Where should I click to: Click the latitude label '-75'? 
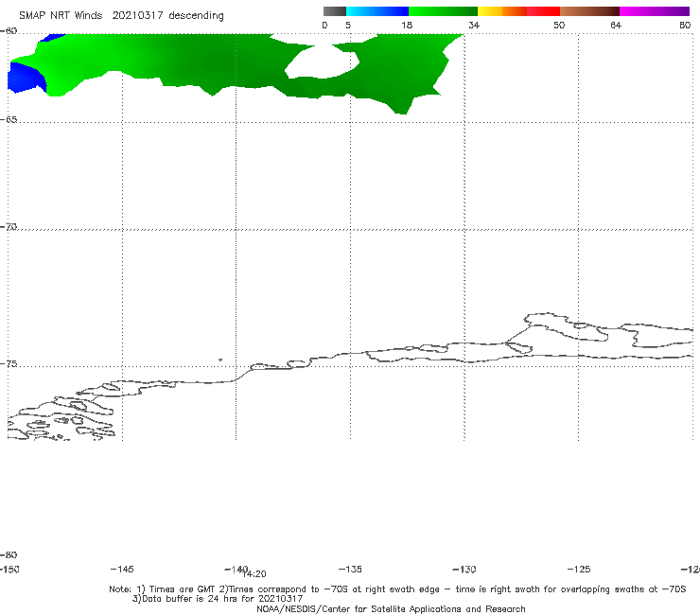point(9,364)
